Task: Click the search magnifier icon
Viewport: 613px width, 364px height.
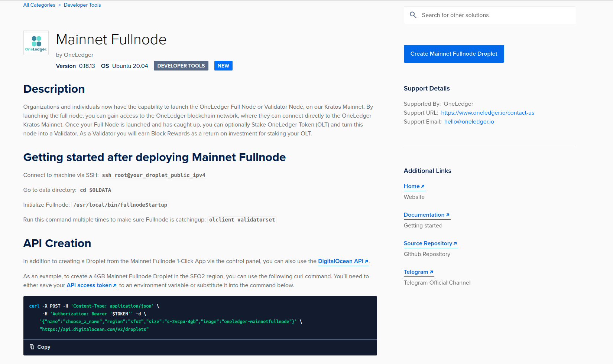Action: click(413, 15)
